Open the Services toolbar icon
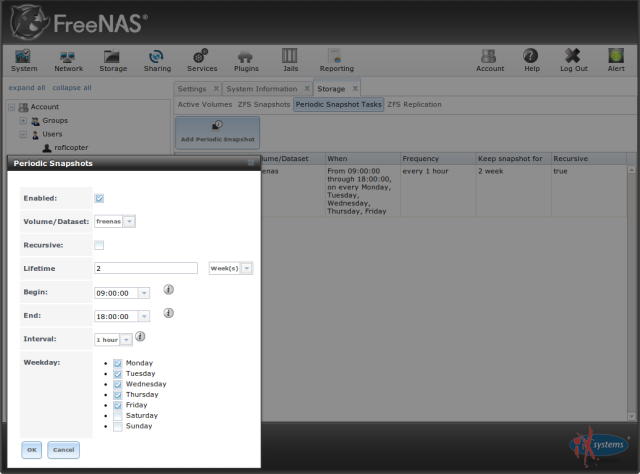 [202, 60]
